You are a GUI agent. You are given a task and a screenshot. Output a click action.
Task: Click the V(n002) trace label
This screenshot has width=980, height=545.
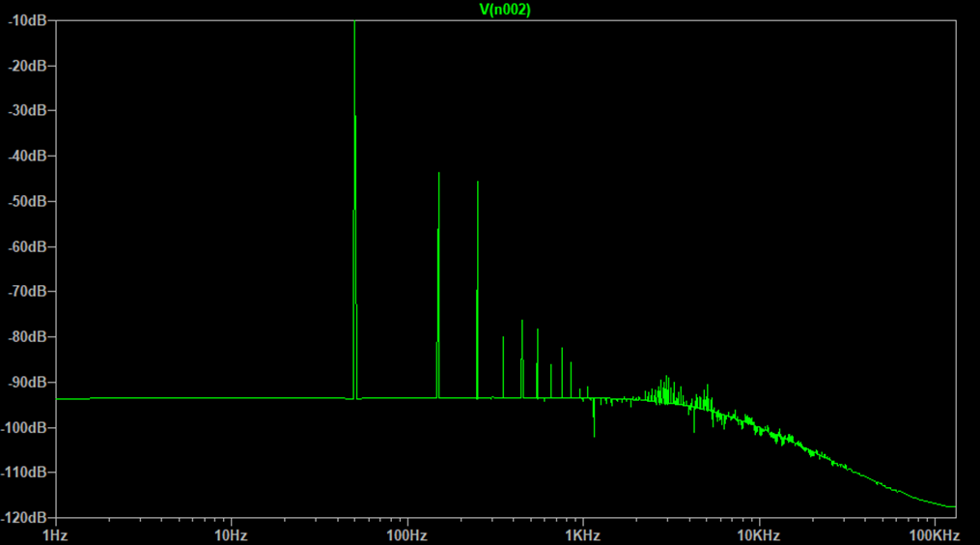click(x=505, y=10)
